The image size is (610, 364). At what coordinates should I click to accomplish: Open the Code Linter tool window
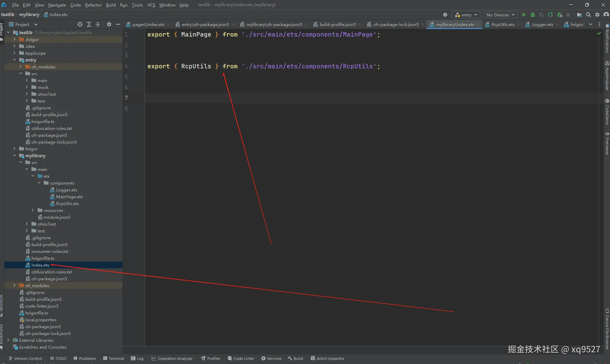coord(241,359)
